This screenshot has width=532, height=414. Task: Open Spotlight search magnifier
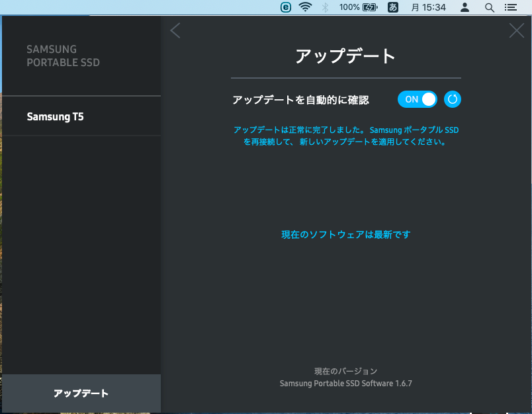coord(489,7)
